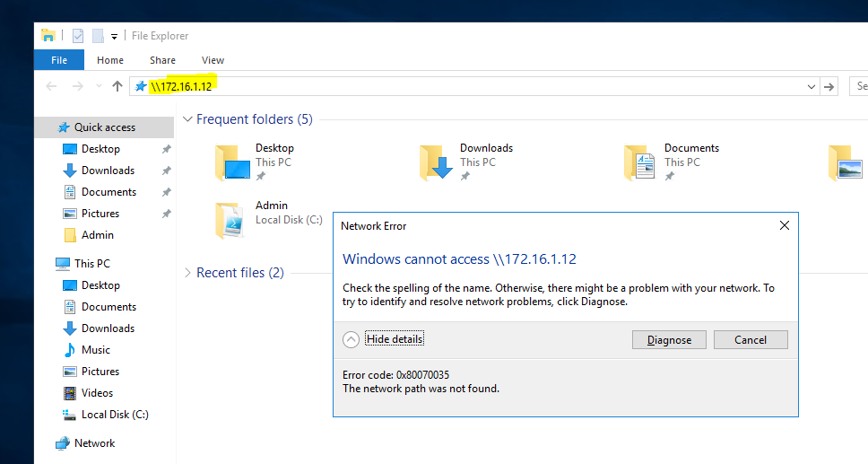
Task: Open Pictures under This PC
Action: 100,372
